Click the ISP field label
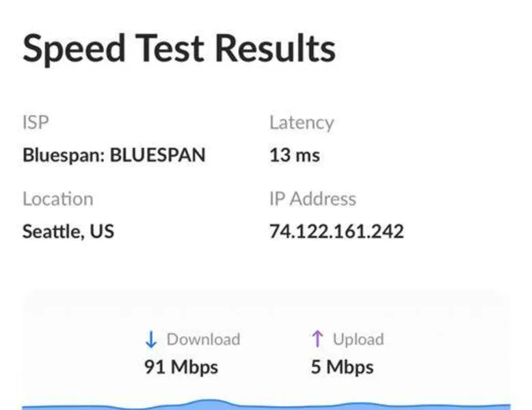Screen dimensions: 532x410 [x=36, y=123]
